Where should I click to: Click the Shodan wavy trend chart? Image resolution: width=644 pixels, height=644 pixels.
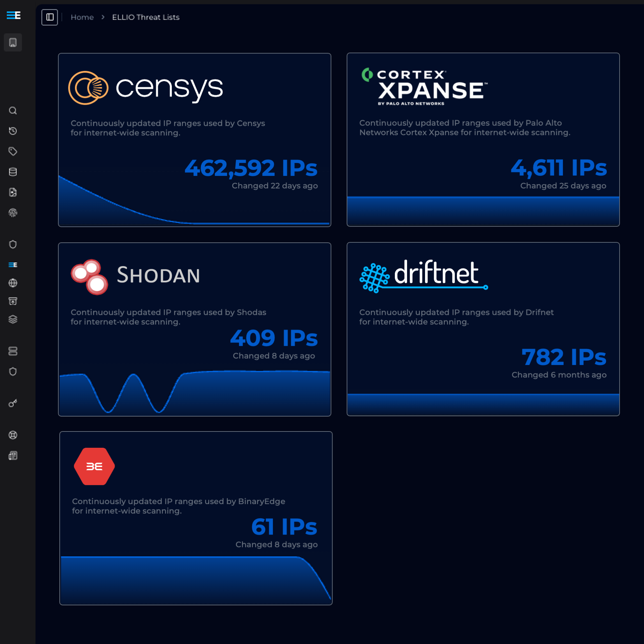(x=195, y=393)
